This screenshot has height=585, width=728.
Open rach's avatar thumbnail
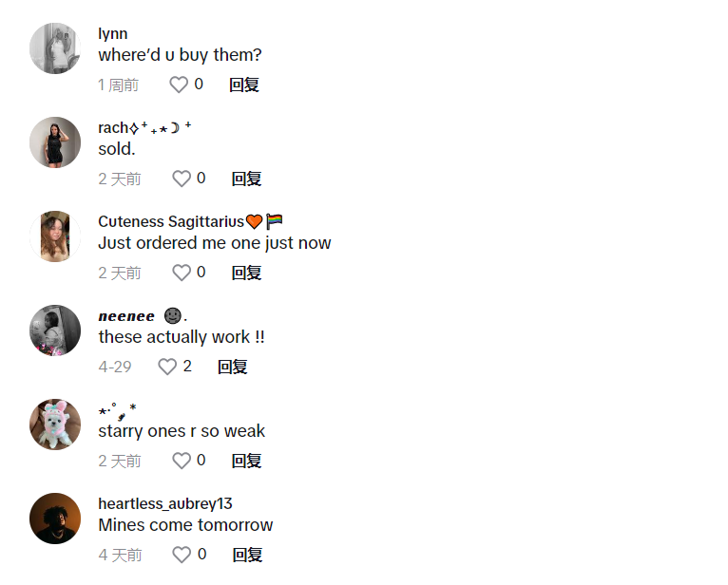click(55, 142)
